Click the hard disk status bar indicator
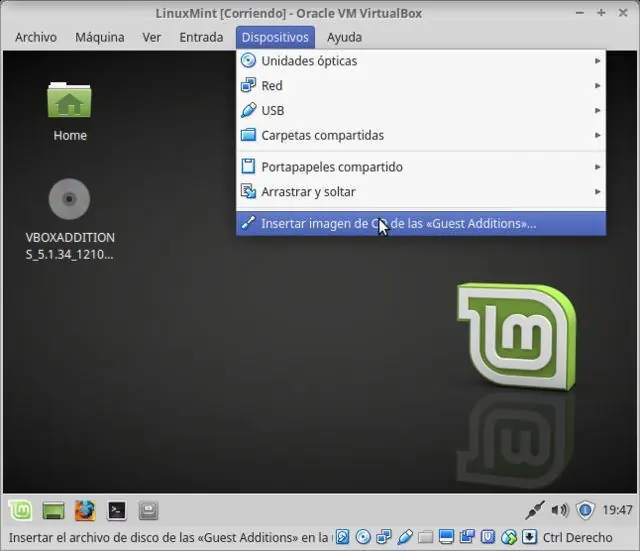The width and height of the screenshot is (640, 551). [342, 537]
